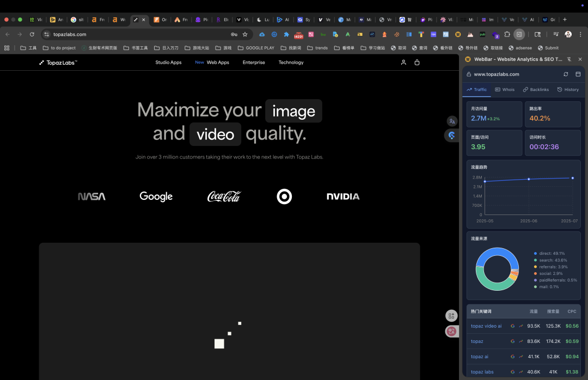Open the '看榜单' bookmark folder

coord(344,48)
